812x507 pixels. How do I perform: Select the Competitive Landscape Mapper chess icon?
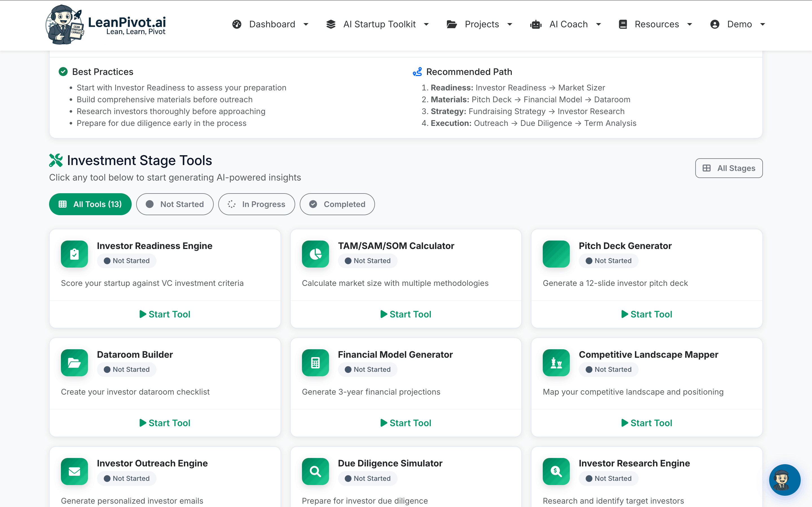pos(556,363)
